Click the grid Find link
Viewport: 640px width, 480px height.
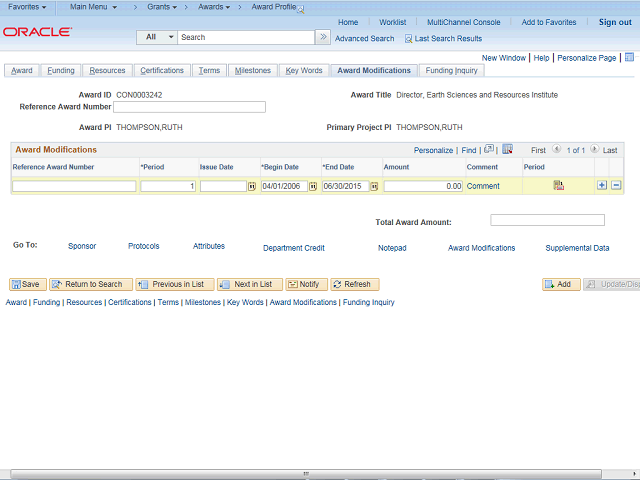click(x=469, y=150)
